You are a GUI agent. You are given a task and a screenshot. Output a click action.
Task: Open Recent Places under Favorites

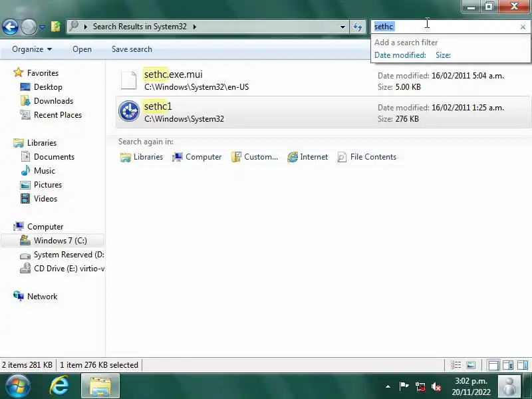click(x=58, y=114)
